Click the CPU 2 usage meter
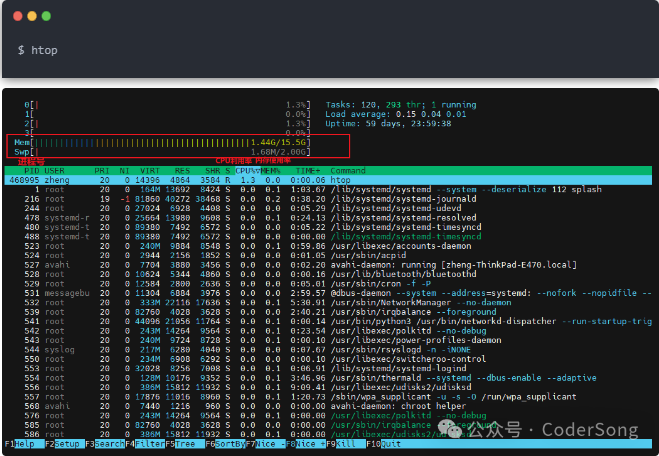The width and height of the screenshot is (659, 456). pyautogui.click(x=167, y=124)
